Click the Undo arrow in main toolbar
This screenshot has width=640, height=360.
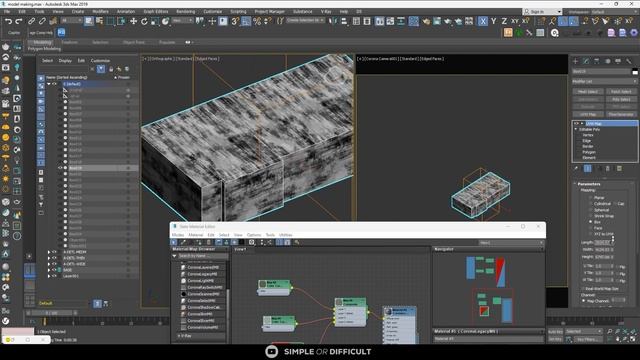point(8,21)
